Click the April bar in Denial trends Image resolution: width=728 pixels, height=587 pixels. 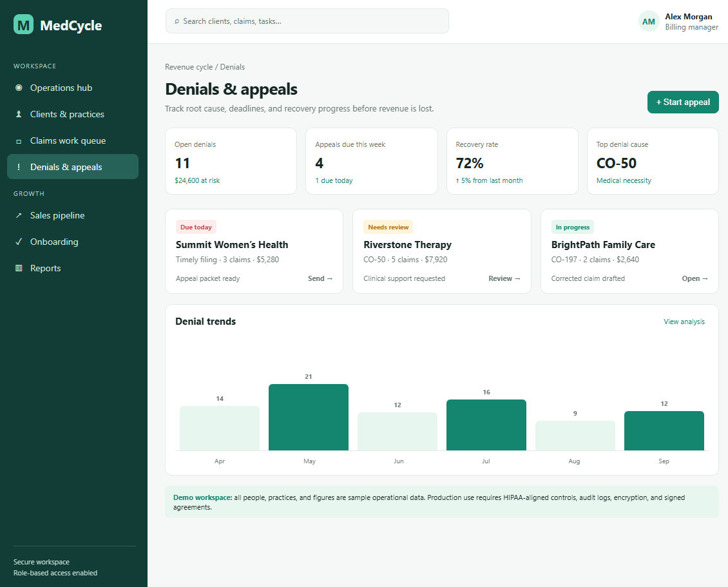(220, 428)
